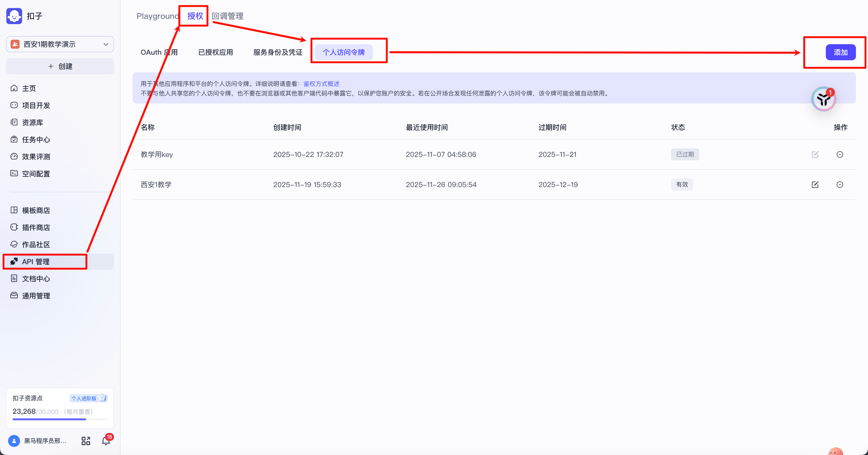This screenshot has height=455, width=868.
Task: Edit the 西安1教学 token
Action: [815, 185]
